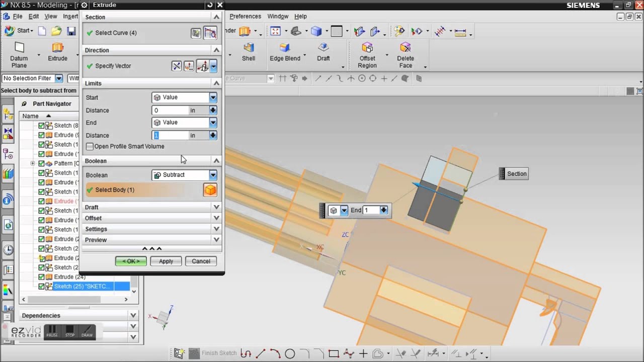Click the Arc sketch tool in bottom toolbar

pyautogui.click(x=275, y=353)
